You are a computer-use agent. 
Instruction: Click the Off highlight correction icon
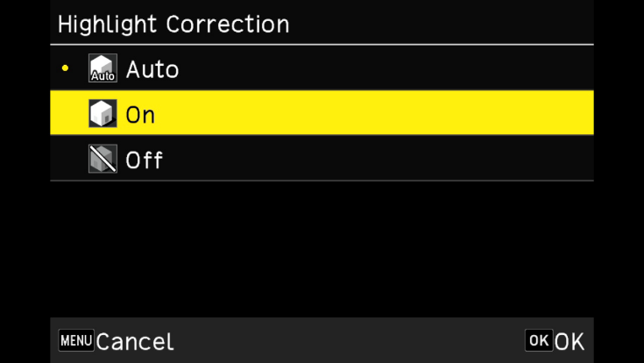tap(103, 160)
